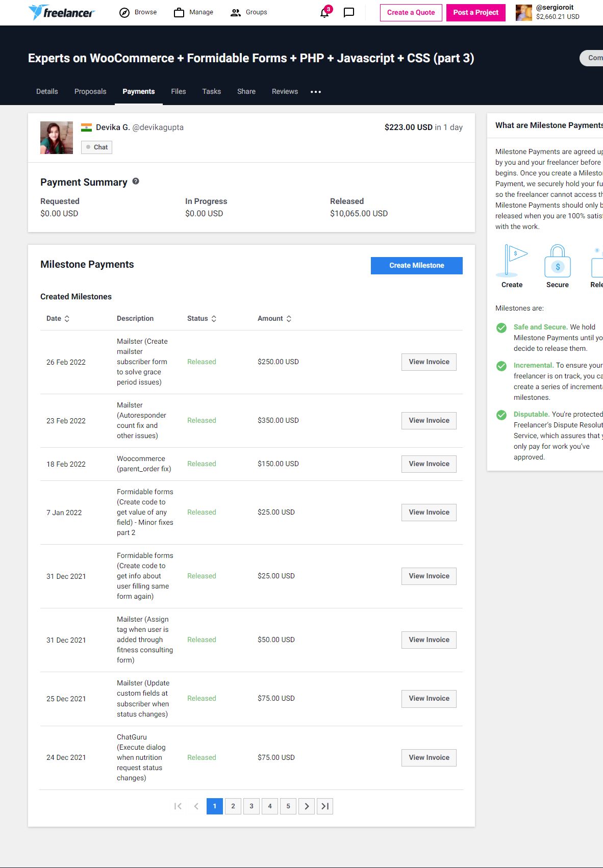Image resolution: width=603 pixels, height=868 pixels.
Task: Open the Files tab
Action: click(179, 92)
